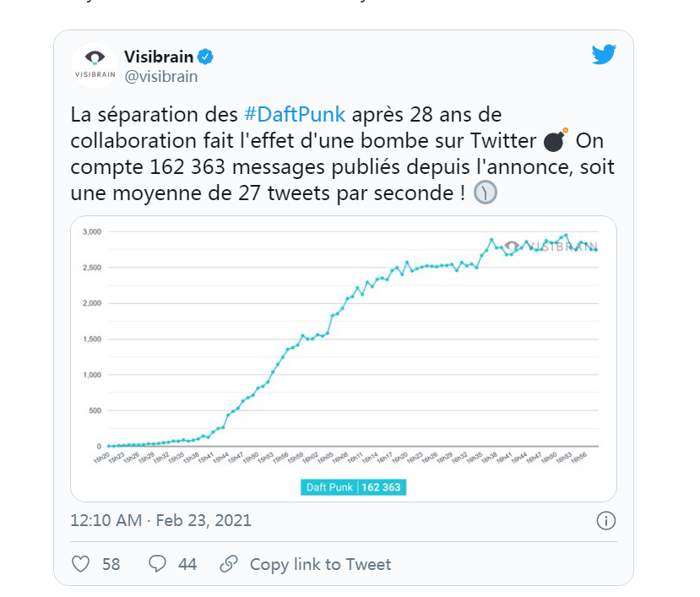
Task: Open tweet info circle icon
Action: pos(605,521)
